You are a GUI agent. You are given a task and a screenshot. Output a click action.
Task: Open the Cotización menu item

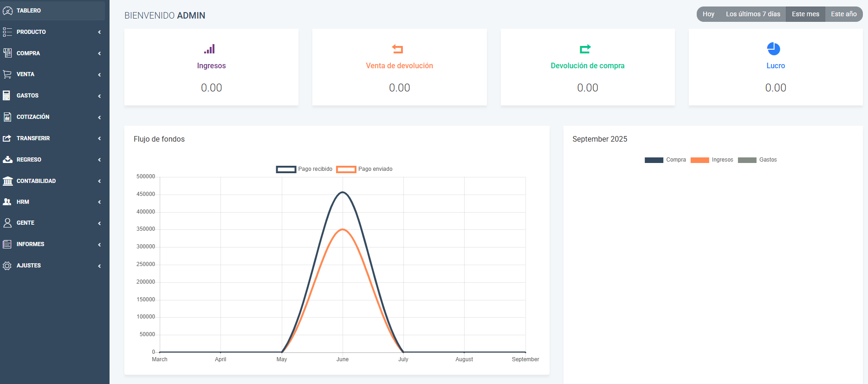(32, 117)
